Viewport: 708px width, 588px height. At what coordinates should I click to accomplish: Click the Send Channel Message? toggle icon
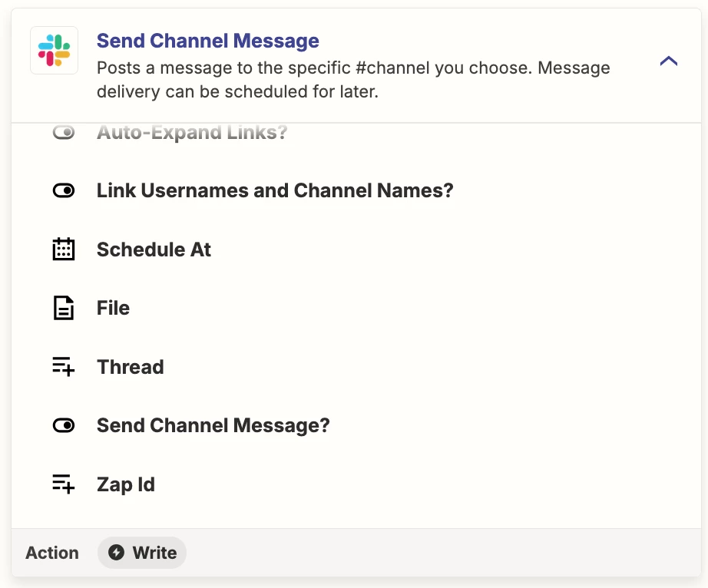(x=64, y=425)
